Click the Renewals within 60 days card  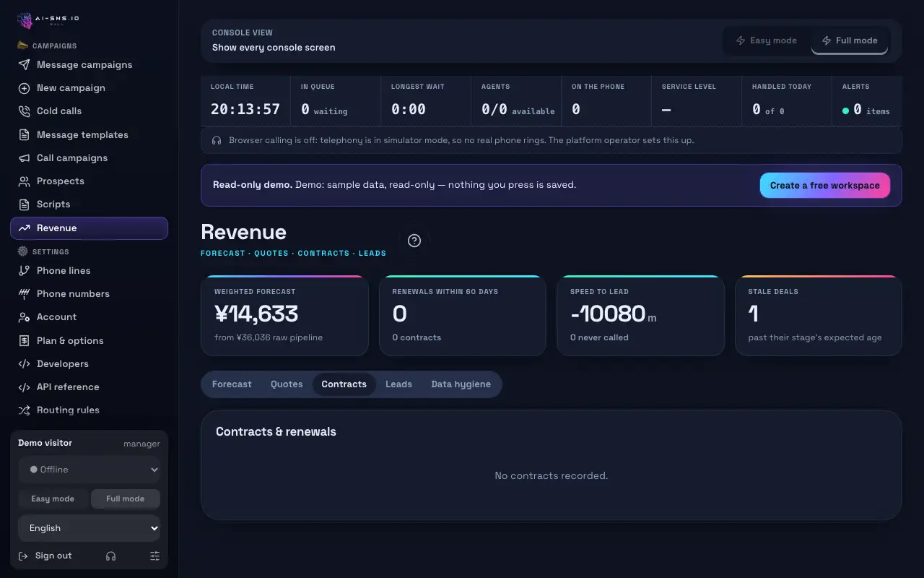click(463, 316)
